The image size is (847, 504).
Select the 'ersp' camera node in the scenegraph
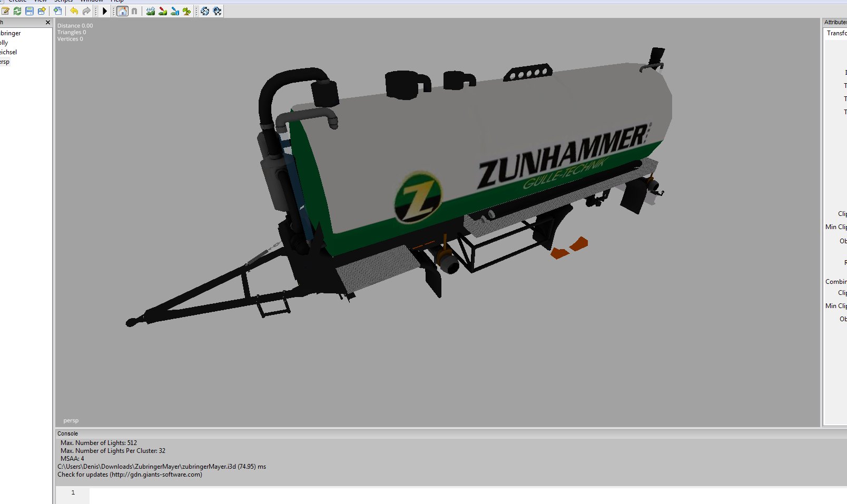tap(5, 62)
